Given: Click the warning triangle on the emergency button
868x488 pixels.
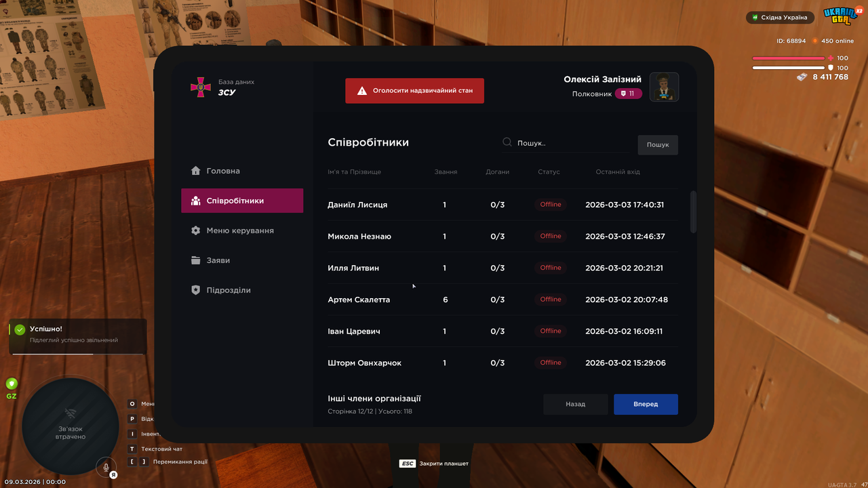Looking at the screenshot, I should tap(362, 90).
